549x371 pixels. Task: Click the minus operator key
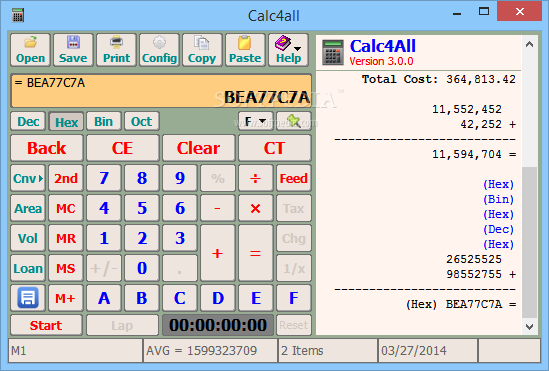click(x=218, y=208)
